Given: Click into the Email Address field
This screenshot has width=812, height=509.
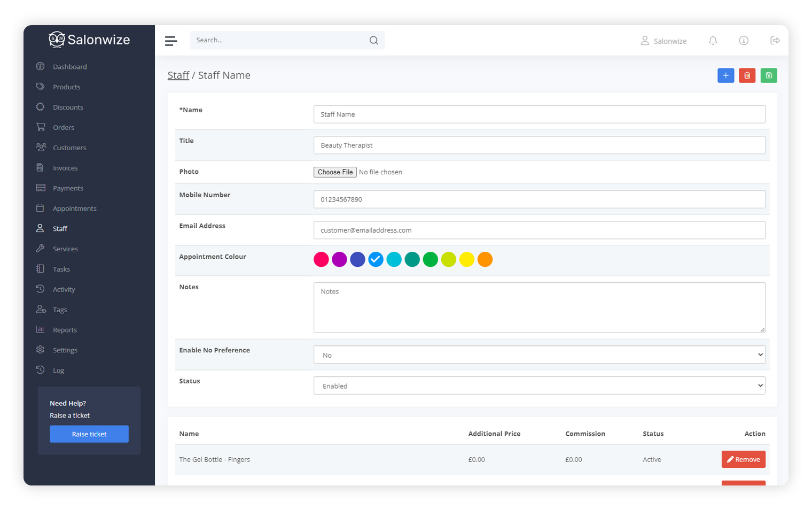Looking at the screenshot, I should point(539,230).
